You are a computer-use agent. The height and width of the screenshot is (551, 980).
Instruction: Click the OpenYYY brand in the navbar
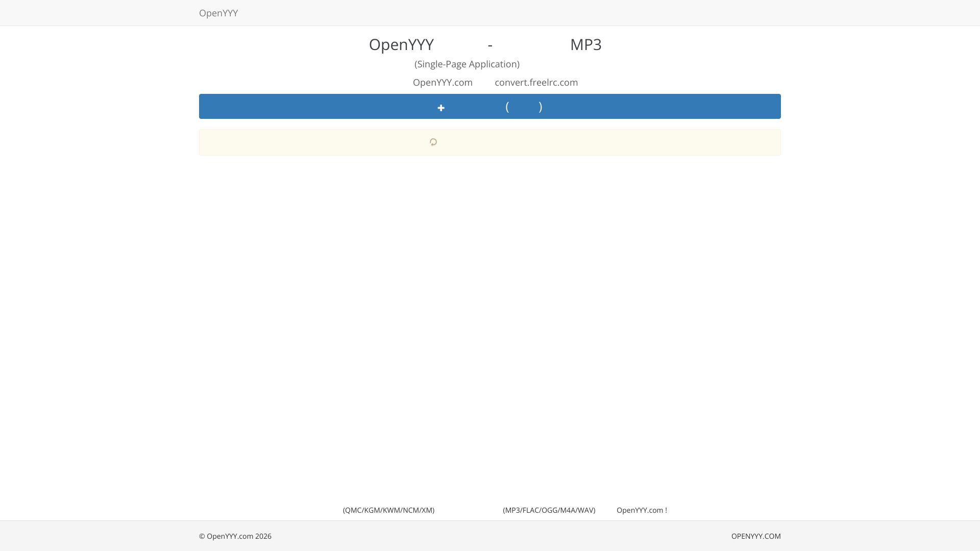click(218, 13)
